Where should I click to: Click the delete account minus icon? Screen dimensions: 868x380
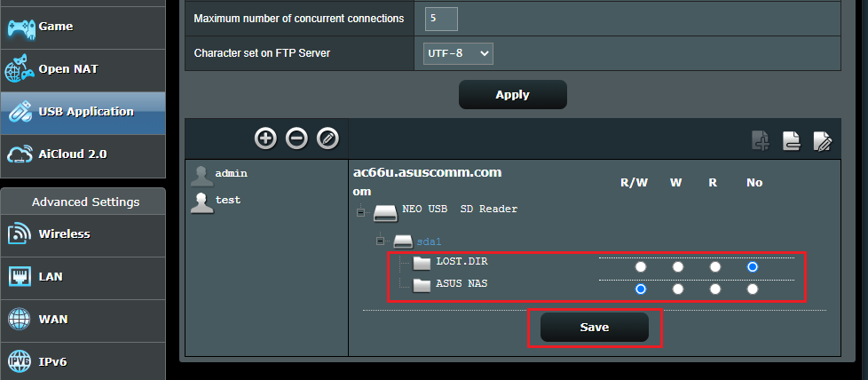tap(297, 138)
